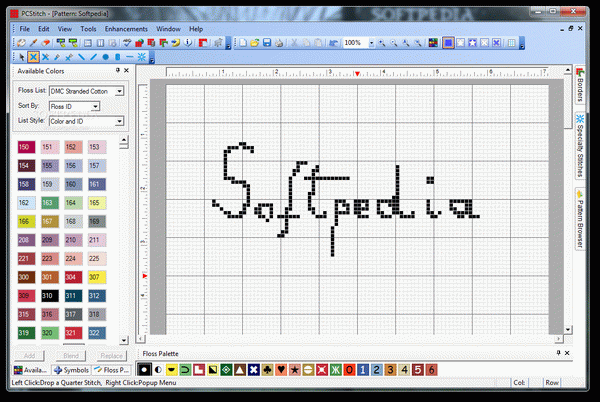Open the Sort By dropdown
The height and width of the screenshot is (402, 600).
click(x=95, y=106)
